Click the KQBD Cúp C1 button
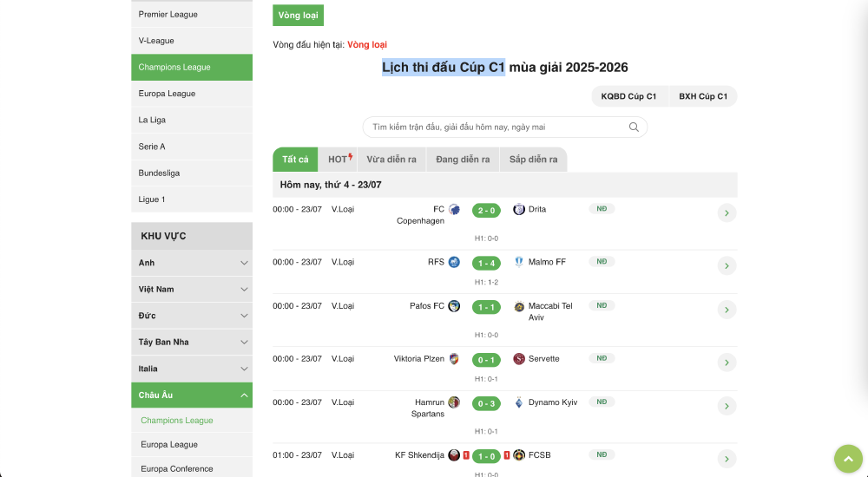 628,96
